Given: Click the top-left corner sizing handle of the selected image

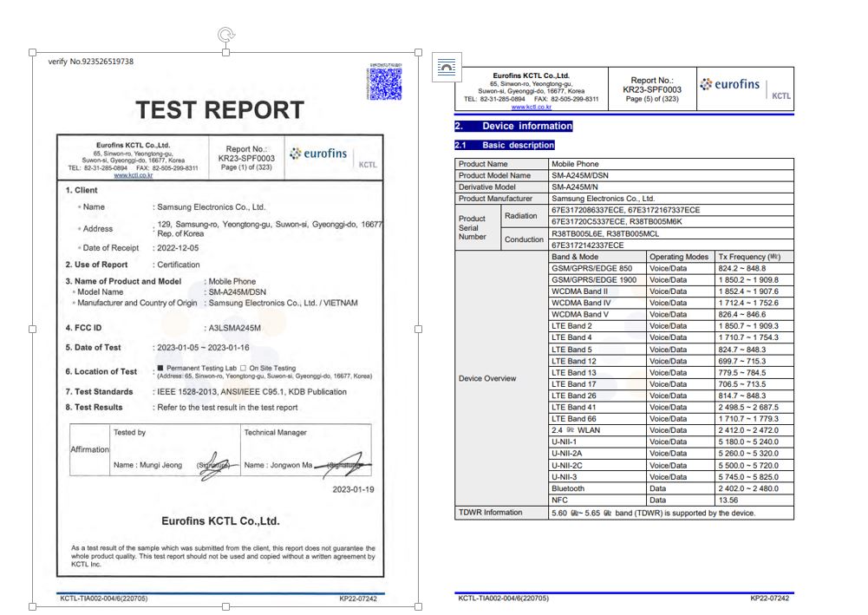Looking at the screenshot, I should tap(33, 53).
